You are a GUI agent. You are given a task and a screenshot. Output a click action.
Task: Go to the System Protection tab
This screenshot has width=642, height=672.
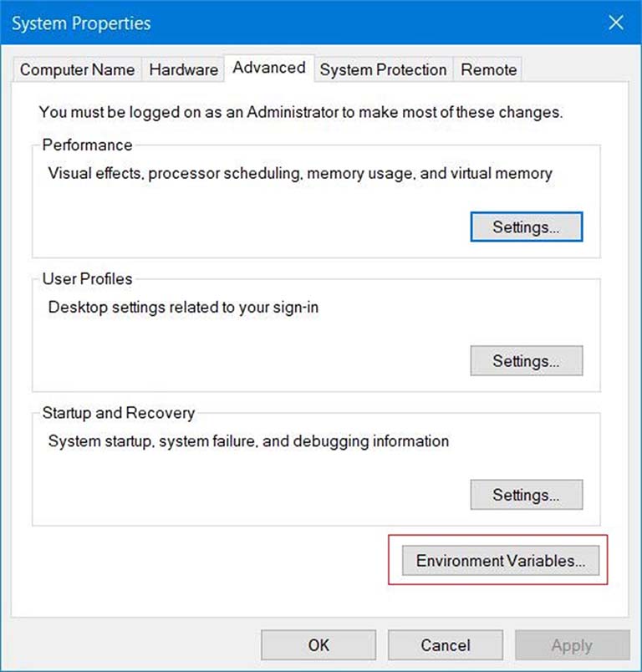click(383, 69)
